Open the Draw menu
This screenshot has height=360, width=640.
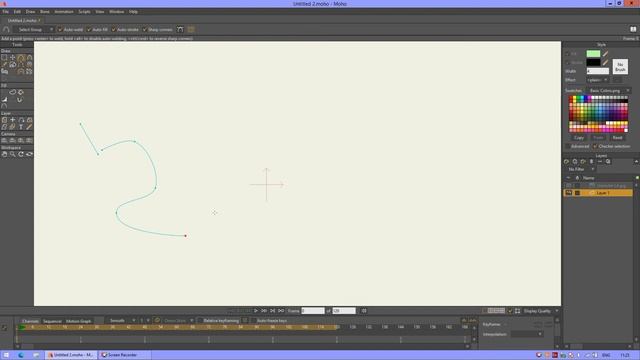pyautogui.click(x=30, y=12)
